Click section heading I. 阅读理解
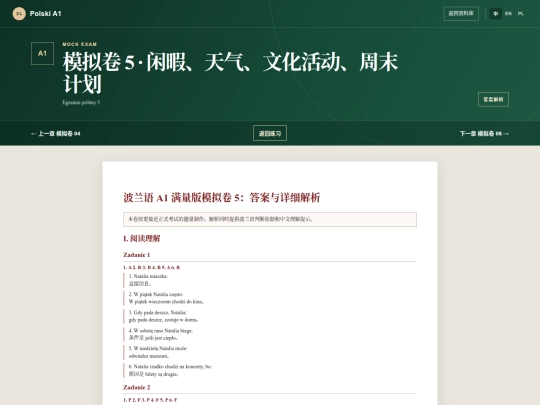Image resolution: width=540 pixels, height=405 pixels. click(x=142, y=238)
